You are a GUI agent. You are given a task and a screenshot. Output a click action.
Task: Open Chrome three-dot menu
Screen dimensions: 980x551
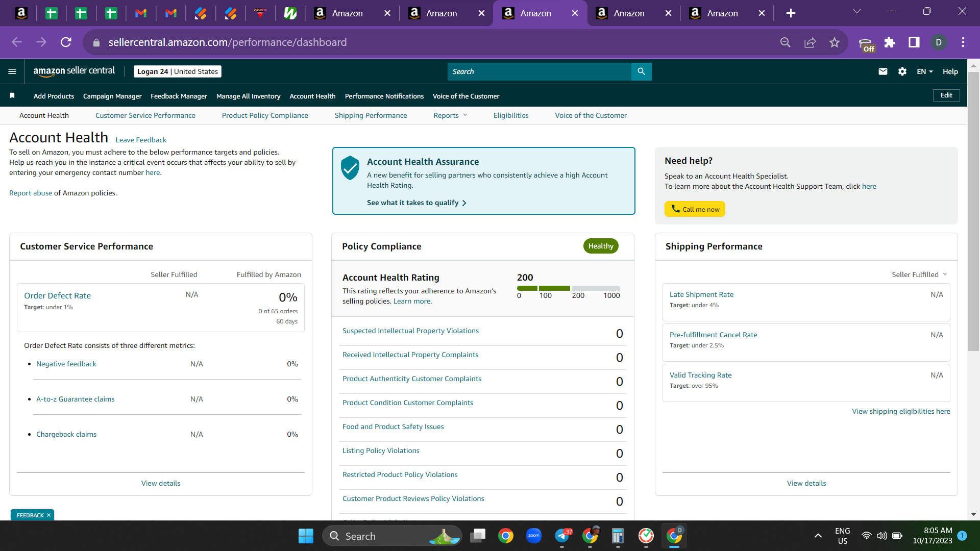point(963,42)
